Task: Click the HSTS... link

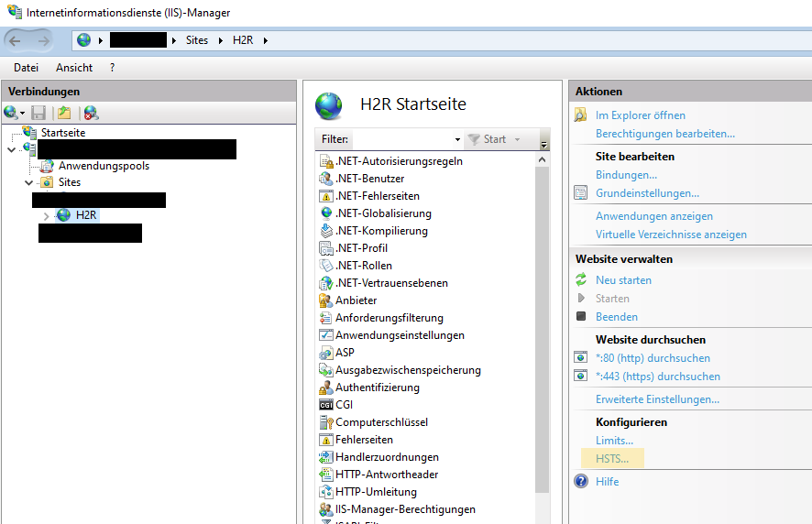Action: [612, 459]
